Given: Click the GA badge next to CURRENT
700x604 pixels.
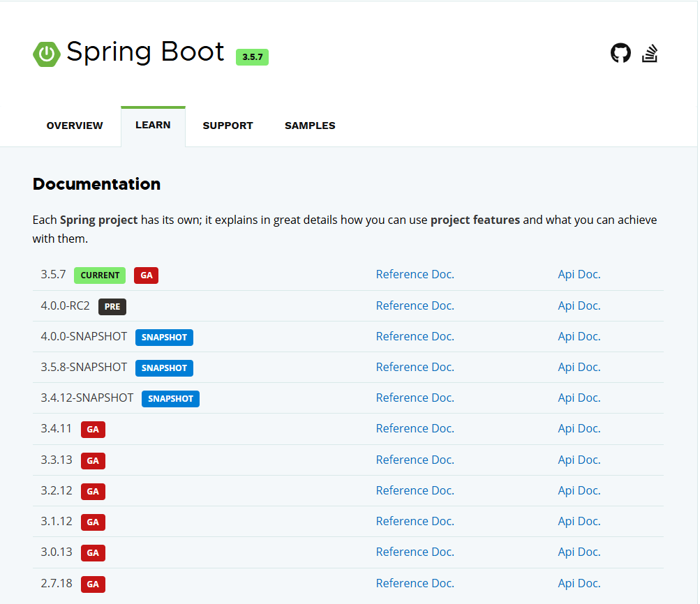Looking at the screenshot, I should [147, 275].
